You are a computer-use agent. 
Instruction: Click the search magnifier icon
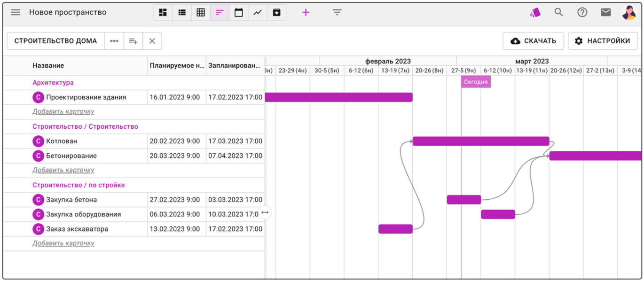(558, 13)
